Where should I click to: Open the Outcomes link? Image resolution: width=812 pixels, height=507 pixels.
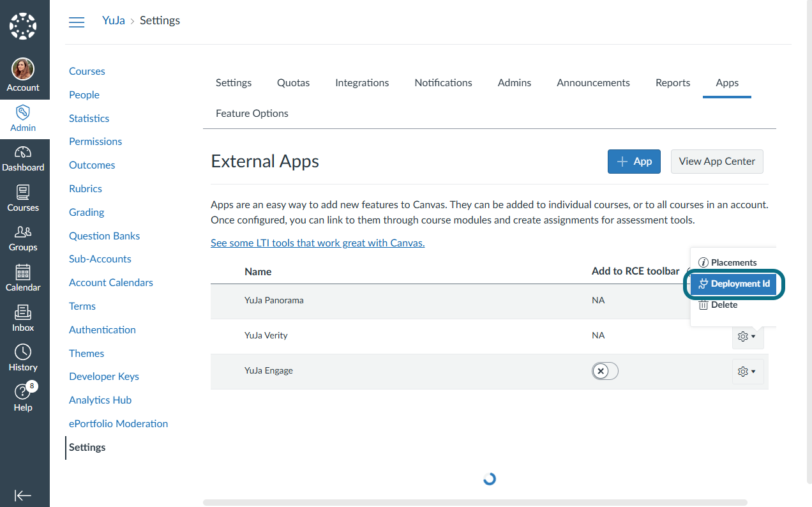pyautogui.click(x=92, y=165)
